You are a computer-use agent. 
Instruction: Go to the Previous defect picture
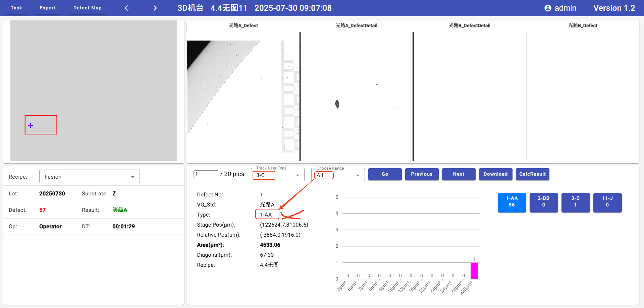tap(422, 174)
